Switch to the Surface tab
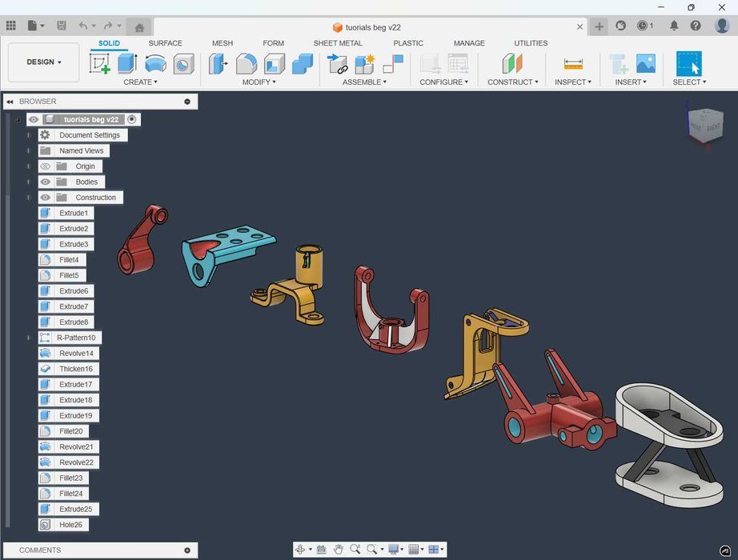The image size is (738, 560). 165,43
